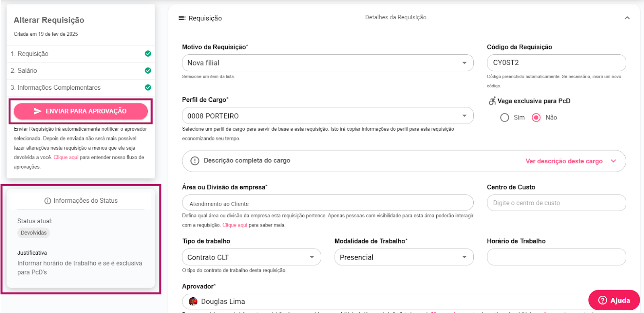
Task: Click the info icon beside Informações do Status
Action: point(47,201)
